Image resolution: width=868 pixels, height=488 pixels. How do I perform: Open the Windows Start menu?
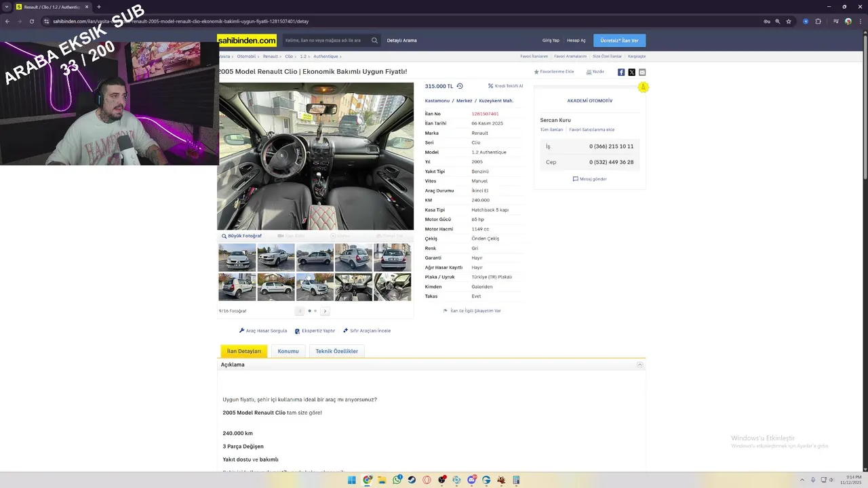(x=351, y=480)
